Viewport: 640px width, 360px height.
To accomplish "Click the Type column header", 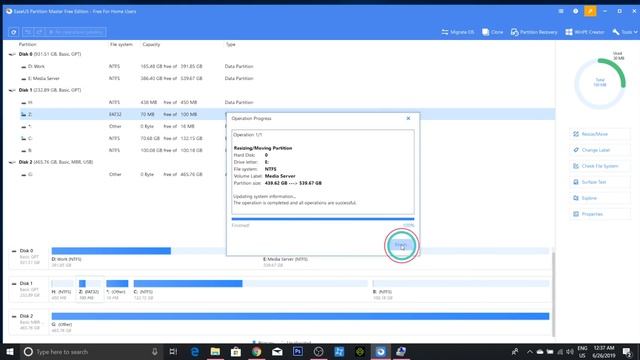I will [231, 44].
